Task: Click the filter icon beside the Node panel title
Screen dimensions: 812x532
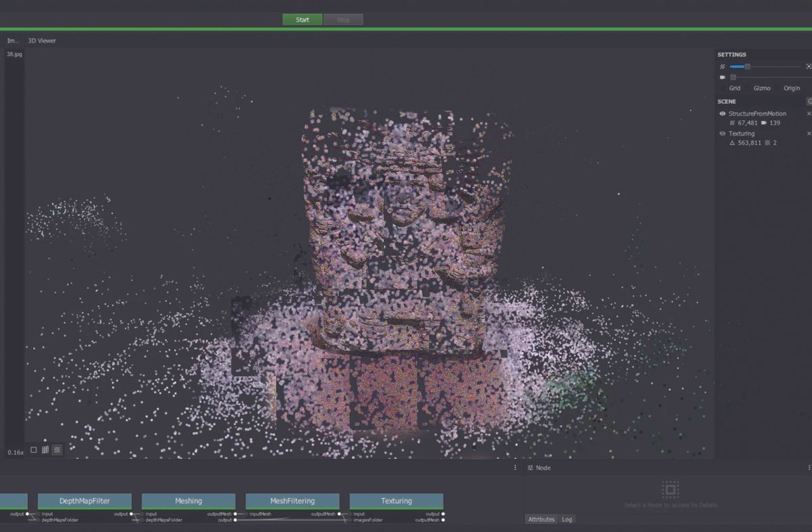Action: [531, 468]
